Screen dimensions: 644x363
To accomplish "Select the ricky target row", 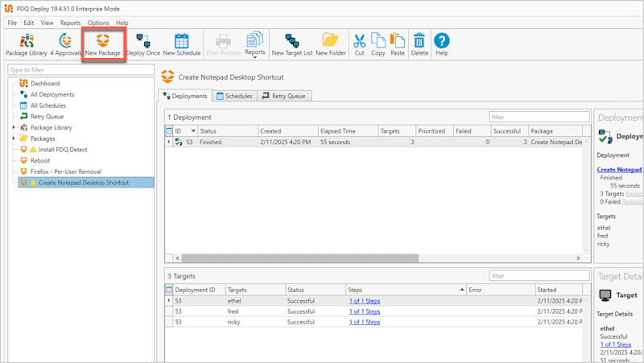I will [x=374, y=322].
